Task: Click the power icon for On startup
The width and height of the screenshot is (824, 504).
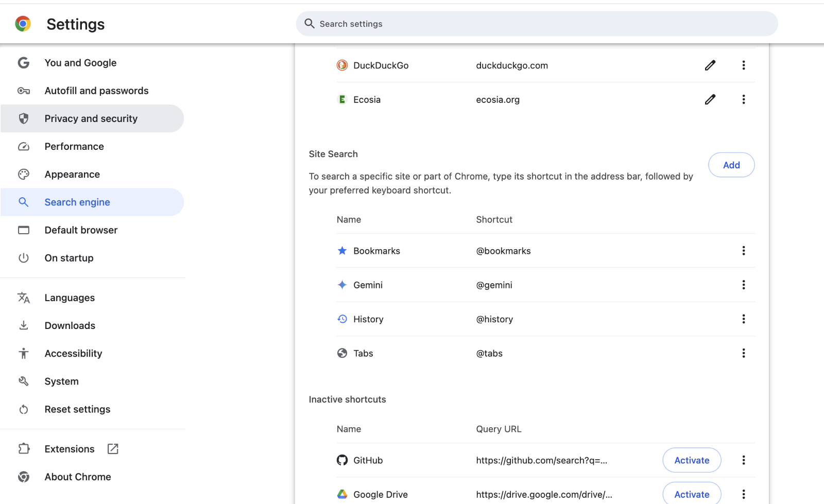Action: click(x=24, y=258)
